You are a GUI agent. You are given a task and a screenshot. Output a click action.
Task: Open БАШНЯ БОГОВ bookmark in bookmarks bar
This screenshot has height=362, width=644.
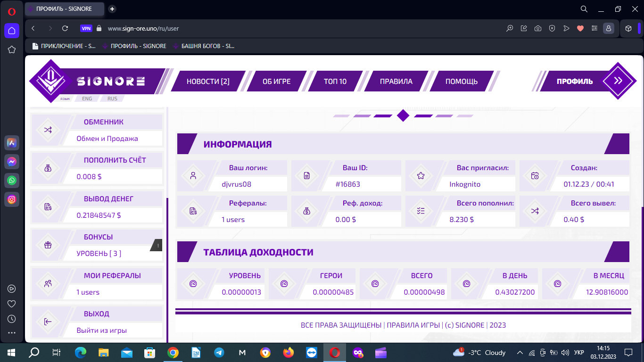click(x=204, y=46)
